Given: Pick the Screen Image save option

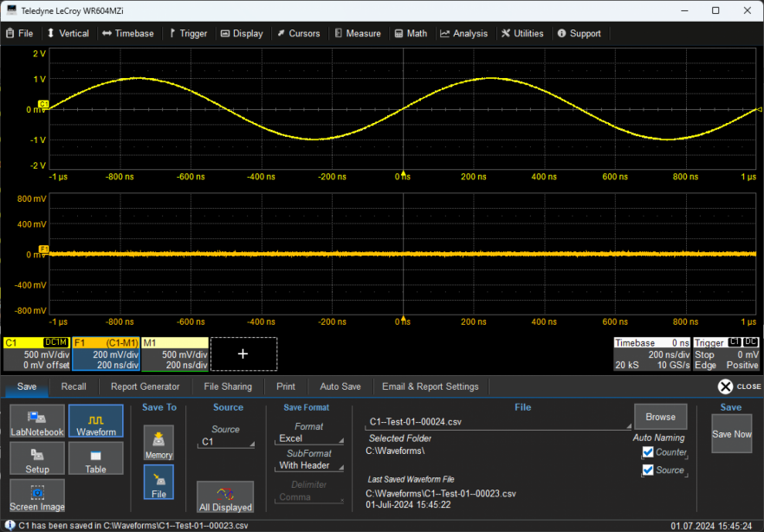Looking at the screenshot, I should point(37,496).
